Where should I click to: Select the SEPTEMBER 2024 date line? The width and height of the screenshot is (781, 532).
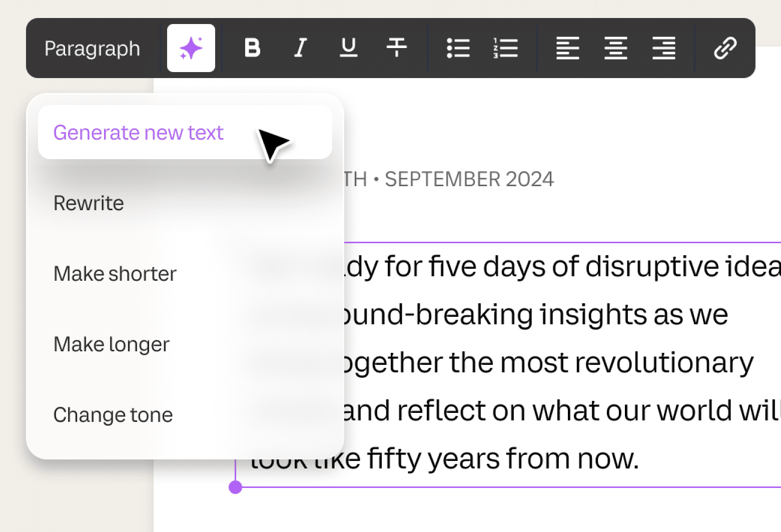pos(468,179)
